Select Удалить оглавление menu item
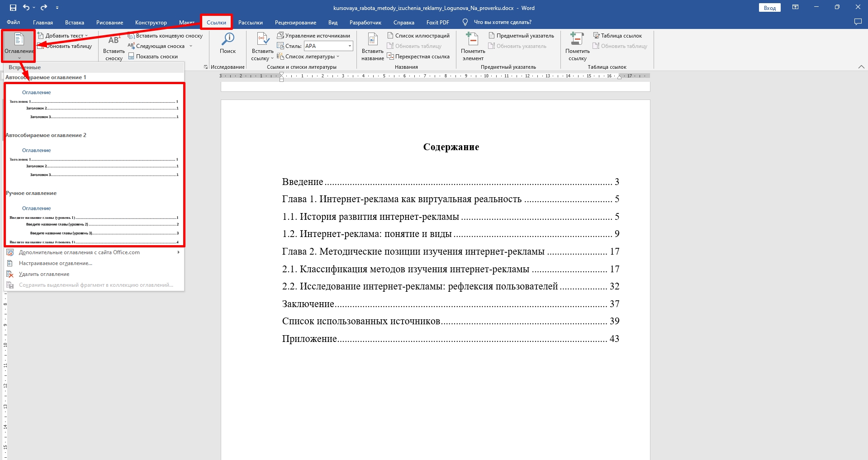Screen dimensions: 868x460 tap(95, 274)
